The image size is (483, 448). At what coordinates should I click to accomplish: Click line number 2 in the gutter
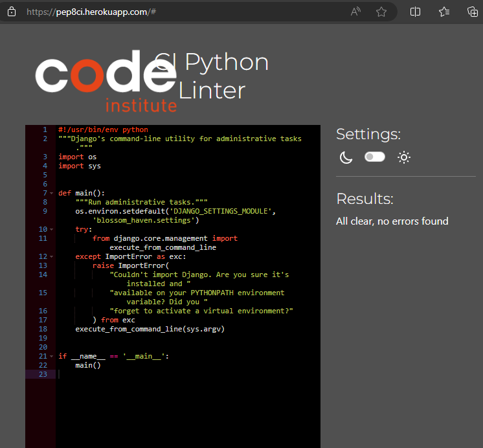[45, 139]
